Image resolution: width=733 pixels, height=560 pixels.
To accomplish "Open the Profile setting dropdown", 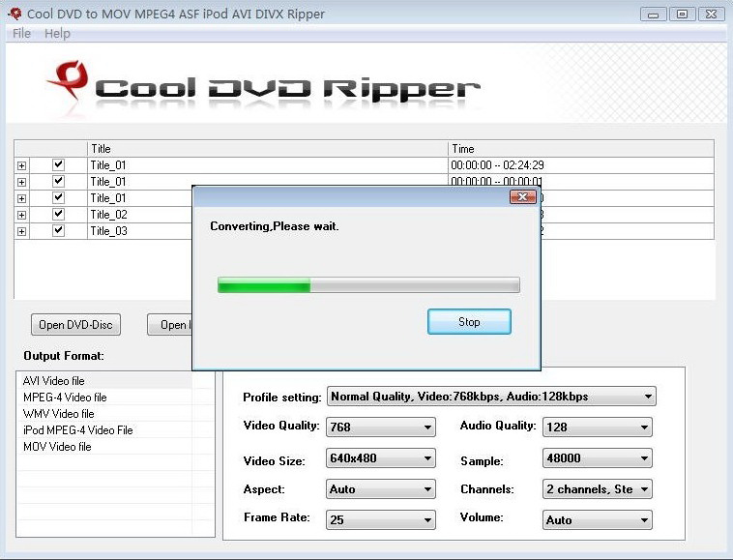I will [x=491, y=397].
